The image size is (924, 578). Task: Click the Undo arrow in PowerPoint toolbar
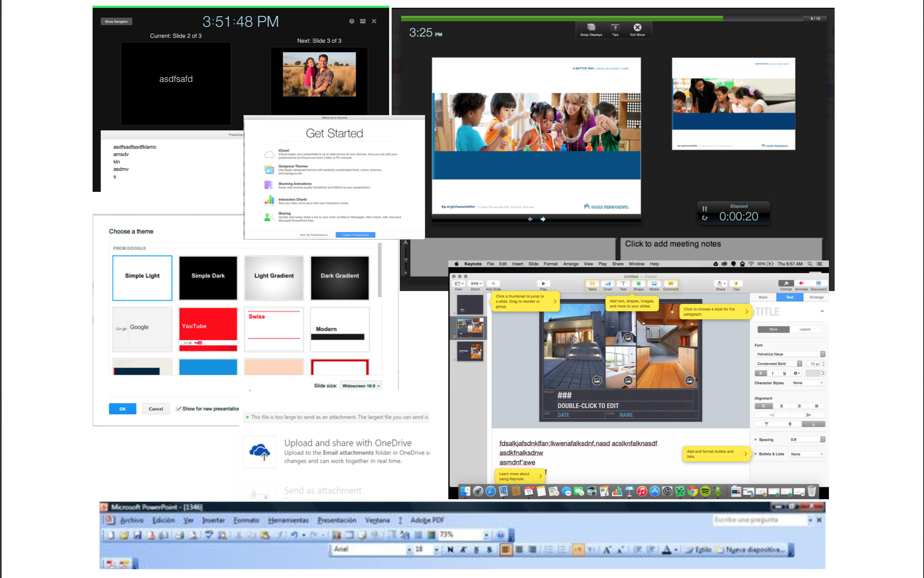coord(294,535)
